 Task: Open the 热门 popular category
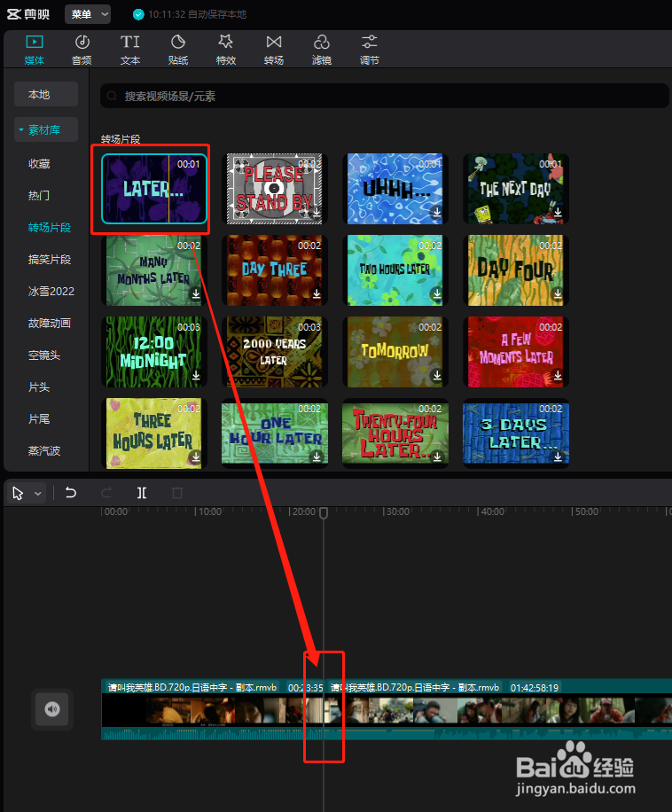(39, 195)
